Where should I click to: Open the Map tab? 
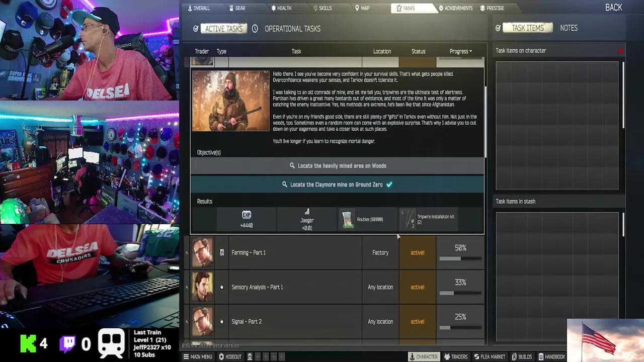362,8
